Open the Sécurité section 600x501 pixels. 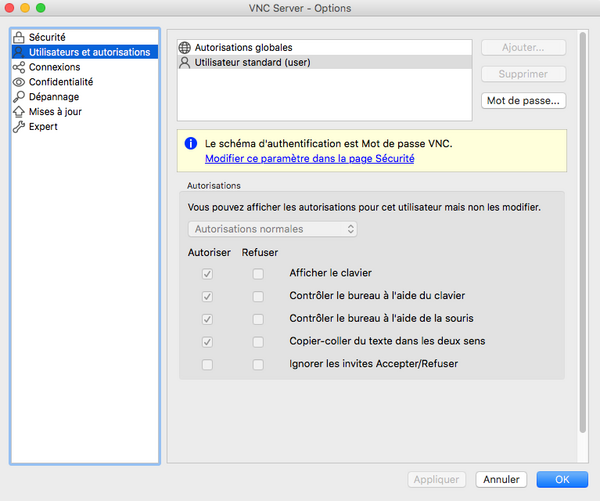pos(85,37)
